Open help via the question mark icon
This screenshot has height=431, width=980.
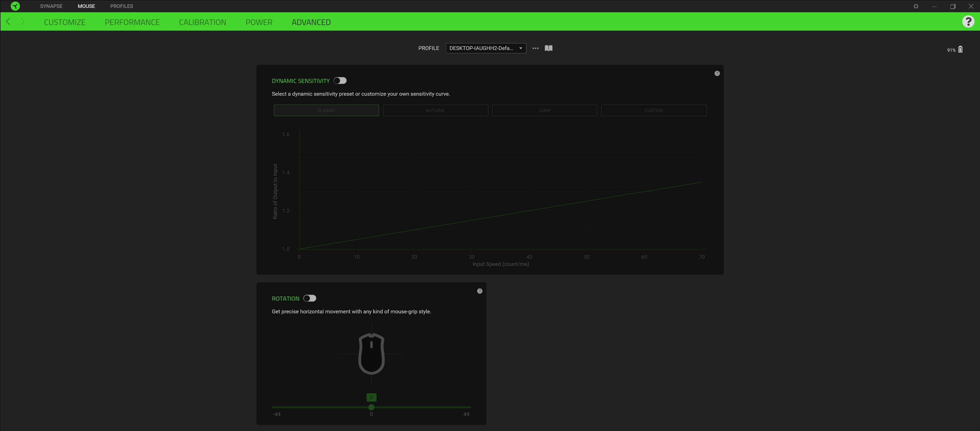click(968, 21)
